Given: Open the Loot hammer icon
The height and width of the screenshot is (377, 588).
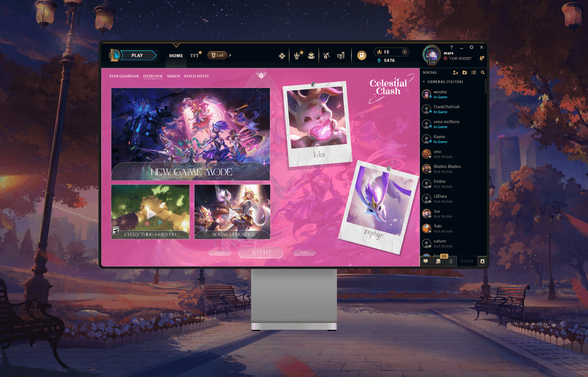Looking at the screenshot, I should click(x=326, y=56).
